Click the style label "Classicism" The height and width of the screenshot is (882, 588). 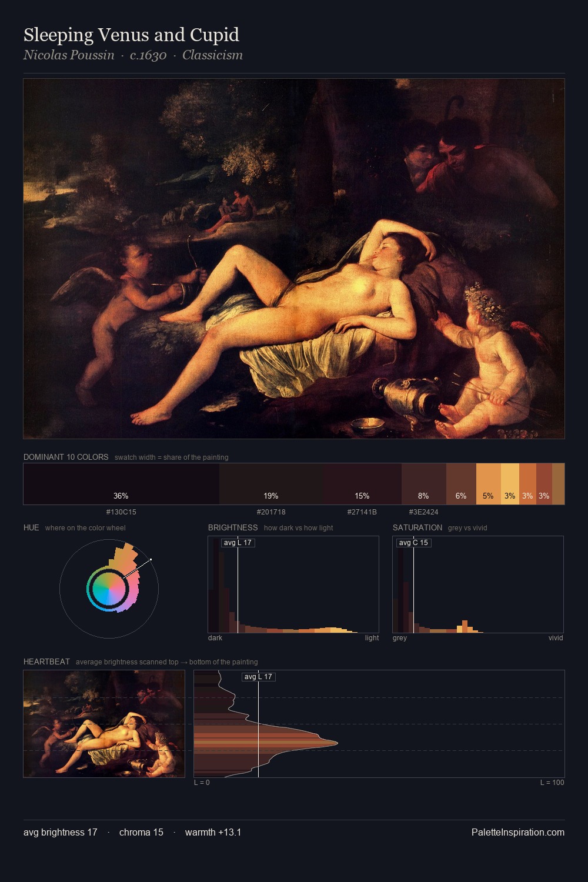pyautogui.click(x=212, y=55)
